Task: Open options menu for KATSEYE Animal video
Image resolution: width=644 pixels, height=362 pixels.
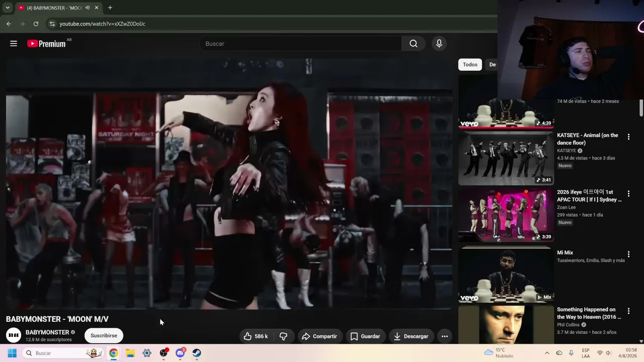Action: point(628,137)
